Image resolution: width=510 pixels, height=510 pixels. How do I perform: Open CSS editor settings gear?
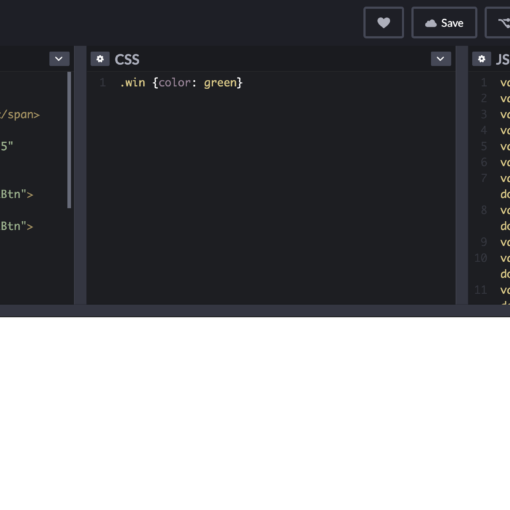pos(100,59)
